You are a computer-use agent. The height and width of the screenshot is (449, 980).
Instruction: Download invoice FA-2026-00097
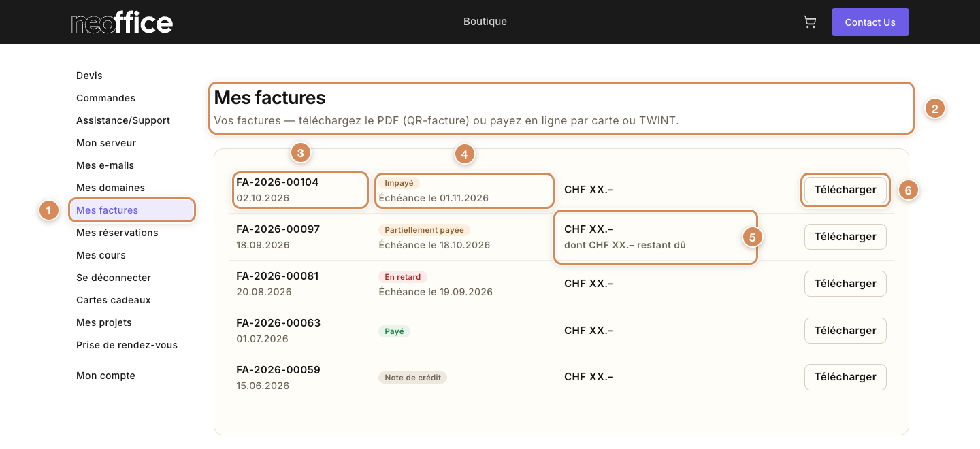pyautogui.click(x=845, y=237)
